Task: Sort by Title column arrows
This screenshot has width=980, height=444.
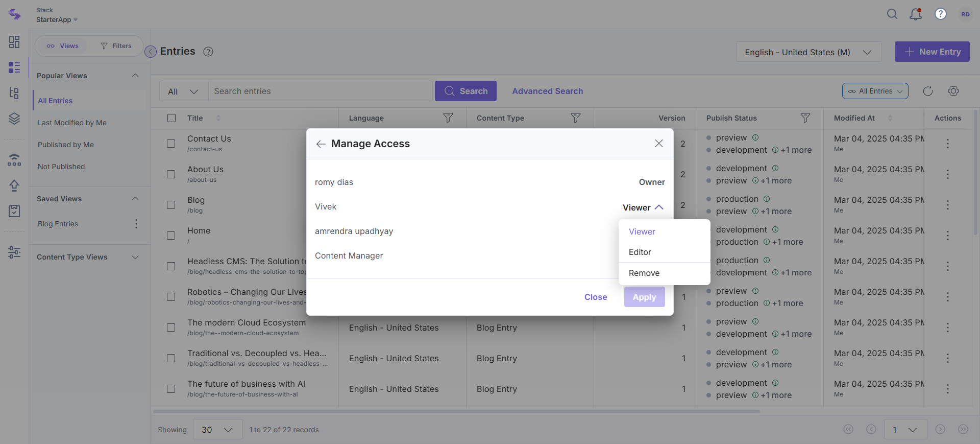Action: coord(218,118)
